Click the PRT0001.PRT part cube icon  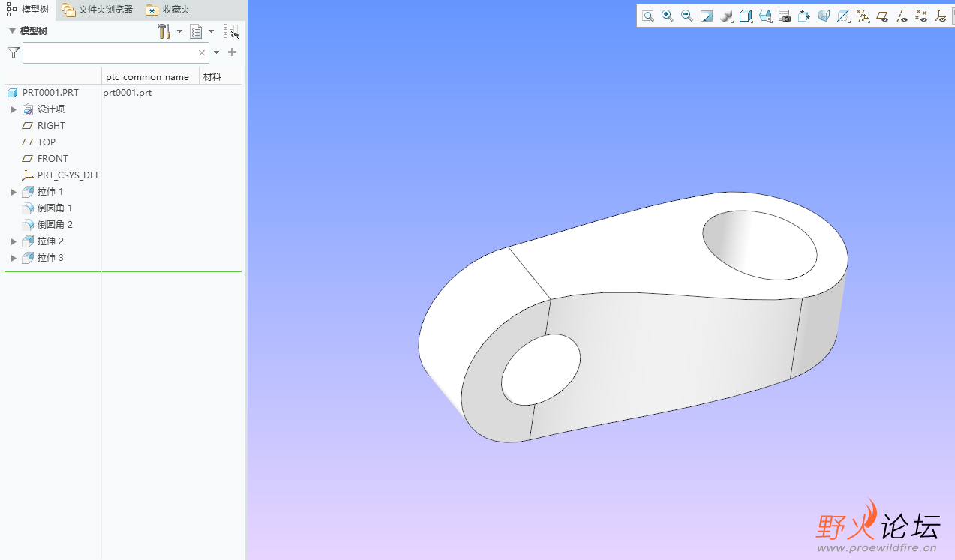[12, 93]
